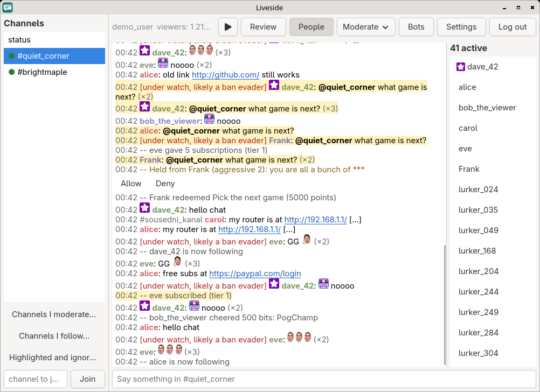
Task: Click the crying emote in dave_42 noooo (×2) message
Action: 194,306
